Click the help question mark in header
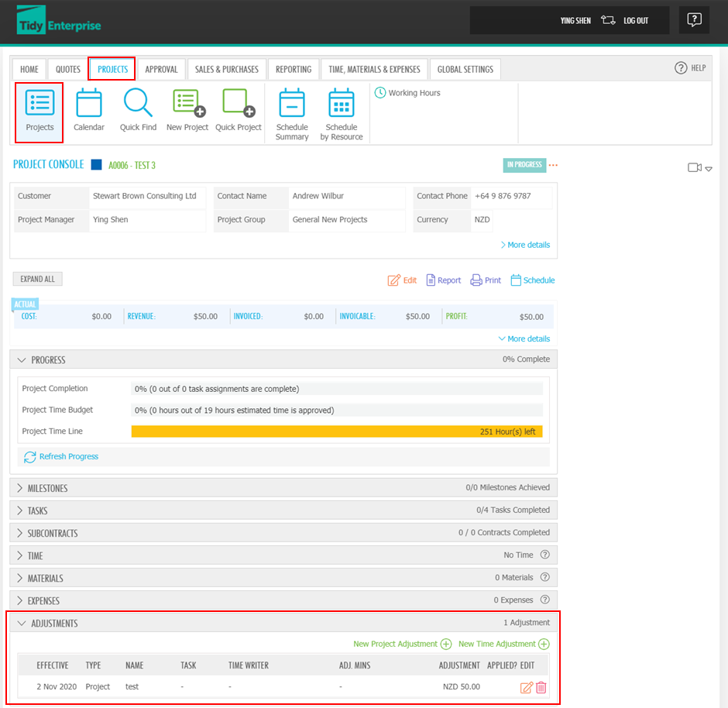 tap(694, 20)
